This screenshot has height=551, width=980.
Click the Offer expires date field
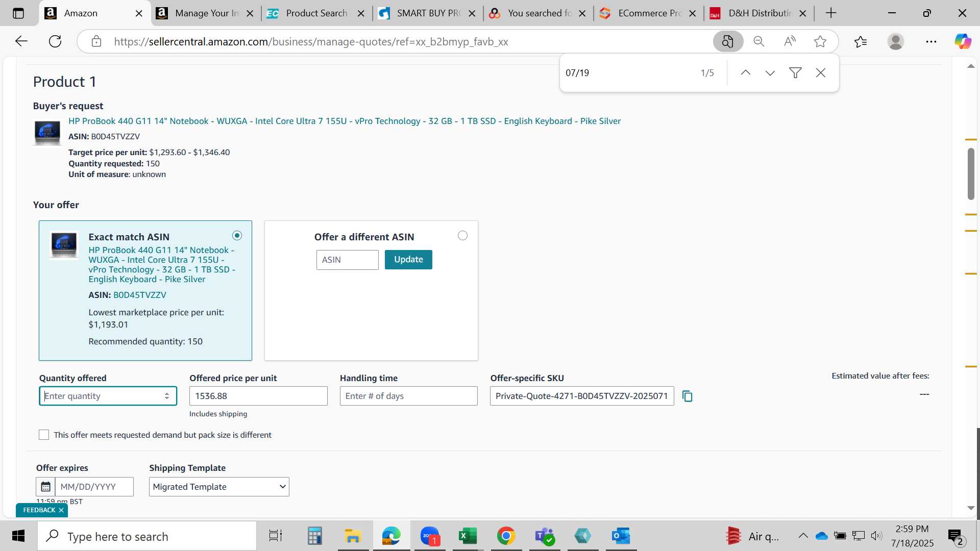(94, 487)
